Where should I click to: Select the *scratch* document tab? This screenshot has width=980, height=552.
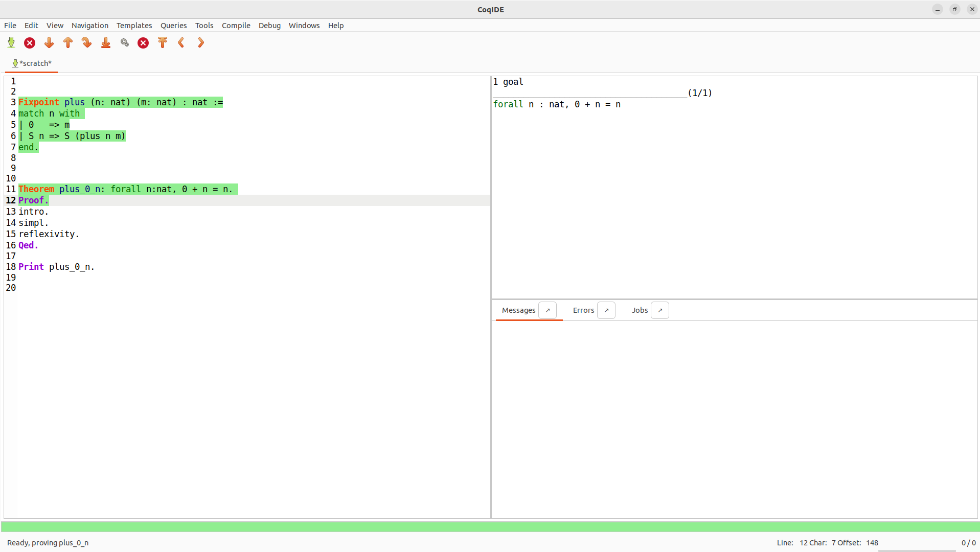click(32, 63)
